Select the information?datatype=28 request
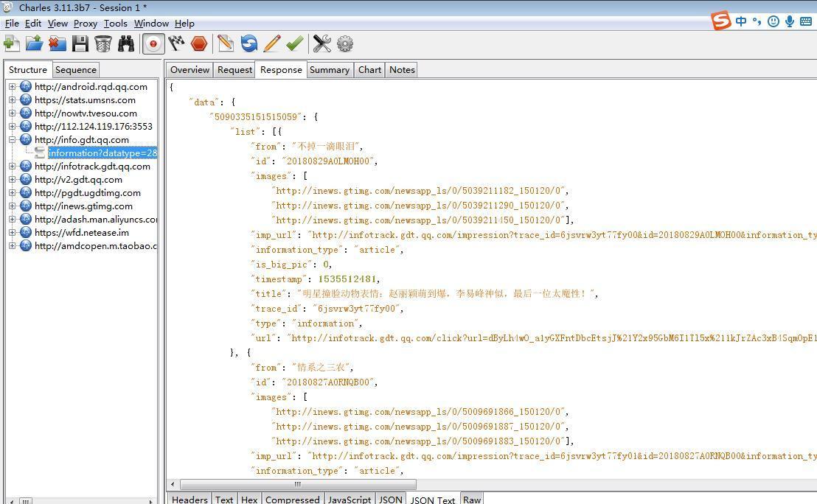This screenshot has width=817, height=504. (x=102, y=153)
